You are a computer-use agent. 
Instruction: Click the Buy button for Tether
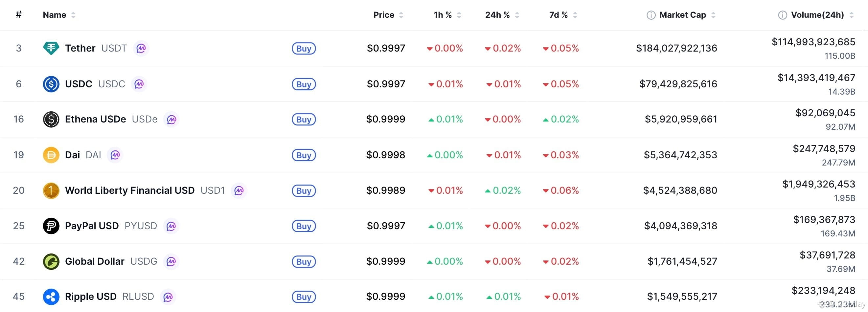click(x=304, y=48)
